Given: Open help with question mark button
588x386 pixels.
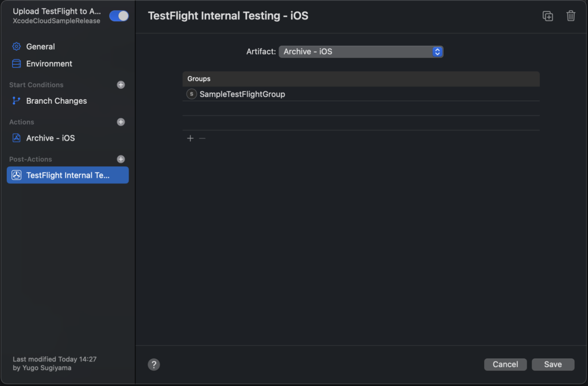Looking at the screenshot, I should (x=154, y=364).
